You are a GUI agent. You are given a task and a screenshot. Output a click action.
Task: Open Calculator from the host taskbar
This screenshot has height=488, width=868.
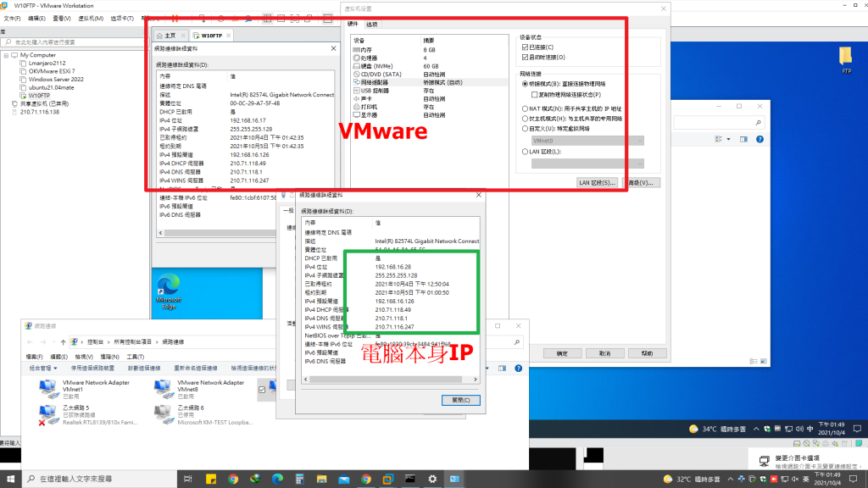coord(299,480)
